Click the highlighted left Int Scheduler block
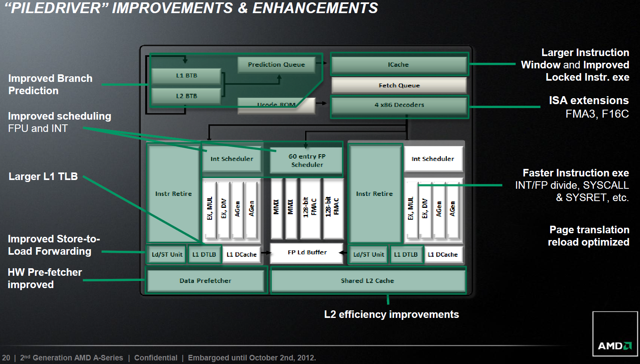The width and height of the screenshot is (640, 364). (x=232, y=159)
